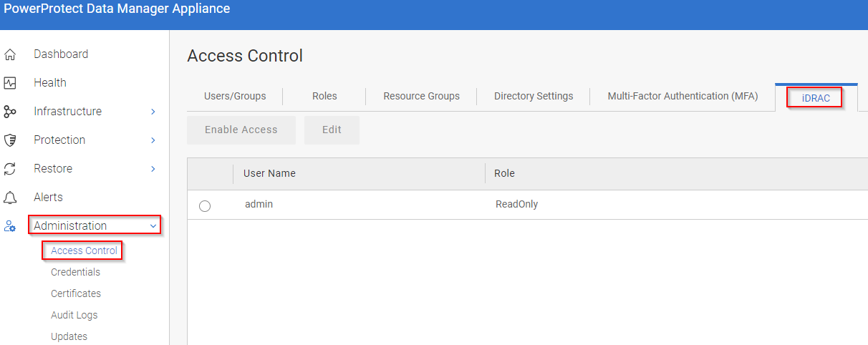Sort by the User Name column header
The height and width of the screenshot is (345, 868).
[x=269, y=173]
